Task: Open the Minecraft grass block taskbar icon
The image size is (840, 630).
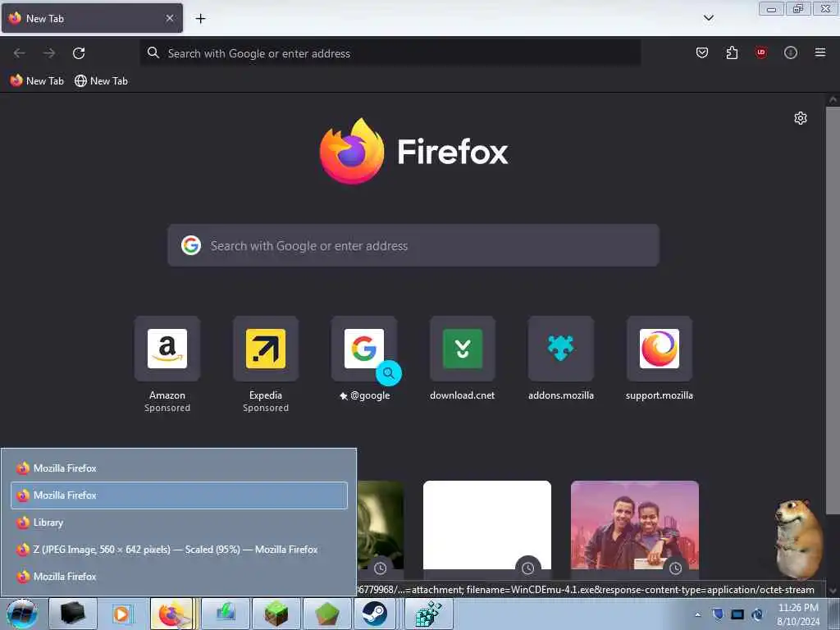Action: 276,614
